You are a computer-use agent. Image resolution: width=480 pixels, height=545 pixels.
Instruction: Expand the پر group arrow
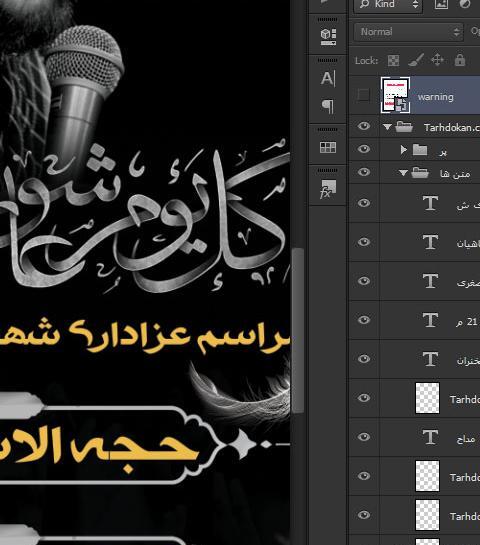403,150
